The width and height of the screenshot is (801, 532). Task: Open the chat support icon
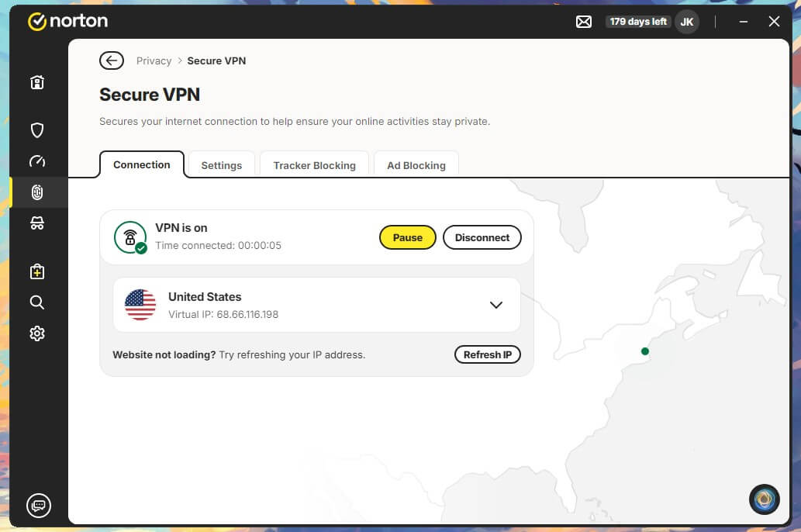click(x=38, y=506)
